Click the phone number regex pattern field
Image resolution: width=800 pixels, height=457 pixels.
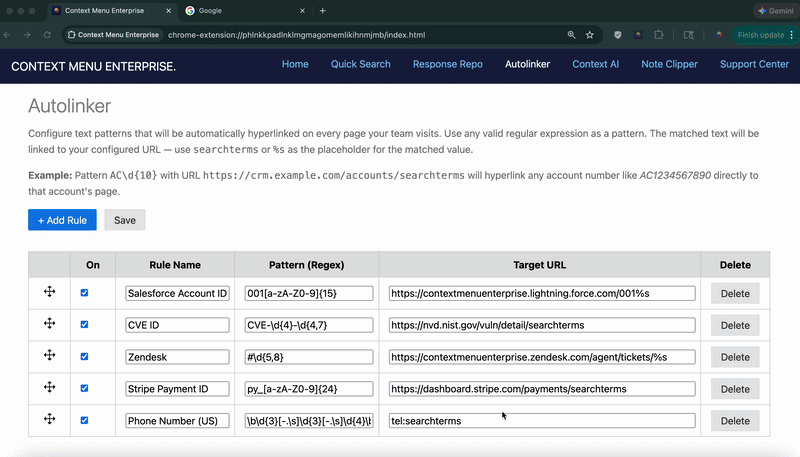point(309,421)
